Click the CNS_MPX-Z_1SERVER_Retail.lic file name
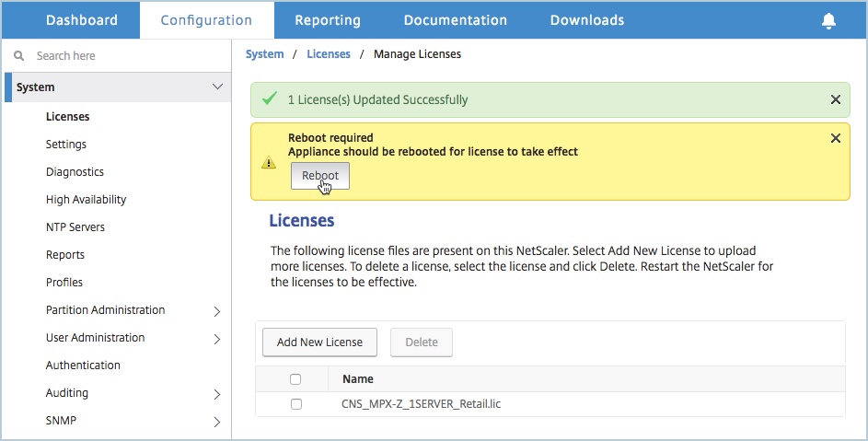The image size is (868, 441). click(422, 404)
